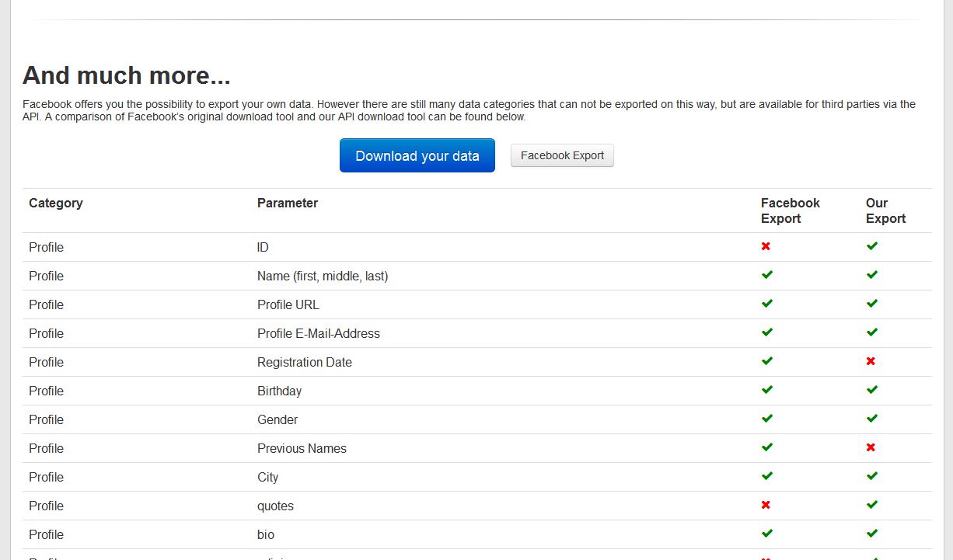Select the Previous Names cell

click(302, 448)
